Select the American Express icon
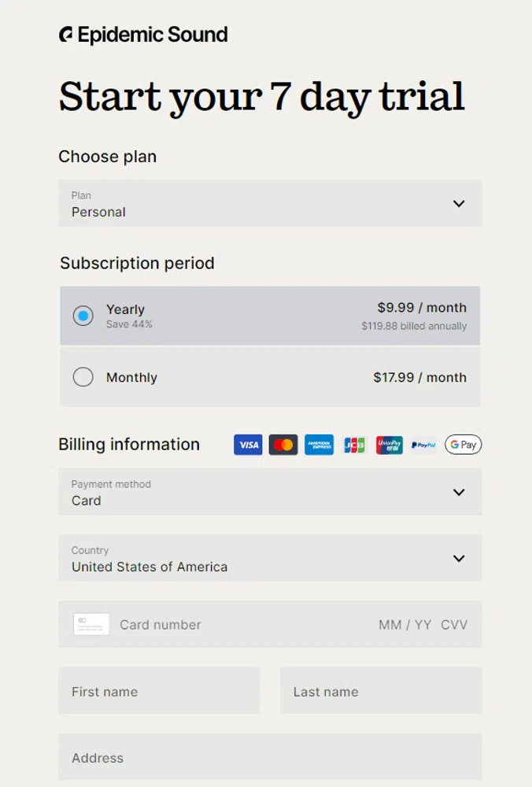The image size is (532, 787). [x=319, y=445]
